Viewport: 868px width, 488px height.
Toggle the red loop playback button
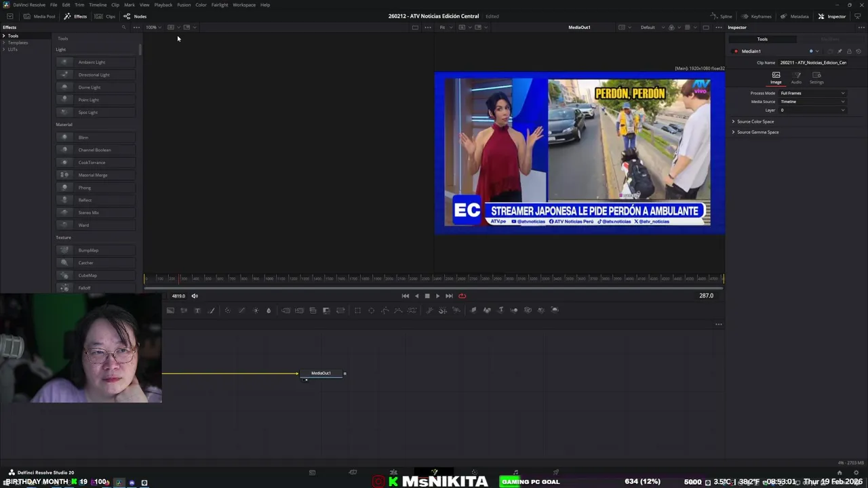[462, 296]
